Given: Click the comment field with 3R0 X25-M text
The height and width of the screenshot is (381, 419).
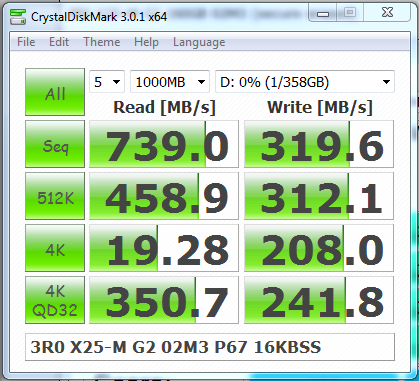Looking at the screenshot, I should [210, 347].
